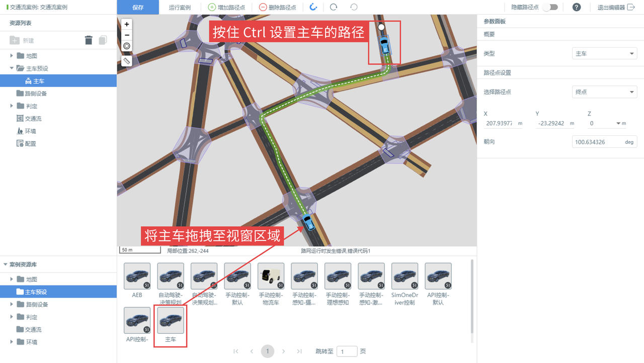
Task: Open the 选择路径点 dropdown showing 终点
Action: pos(604,92)
